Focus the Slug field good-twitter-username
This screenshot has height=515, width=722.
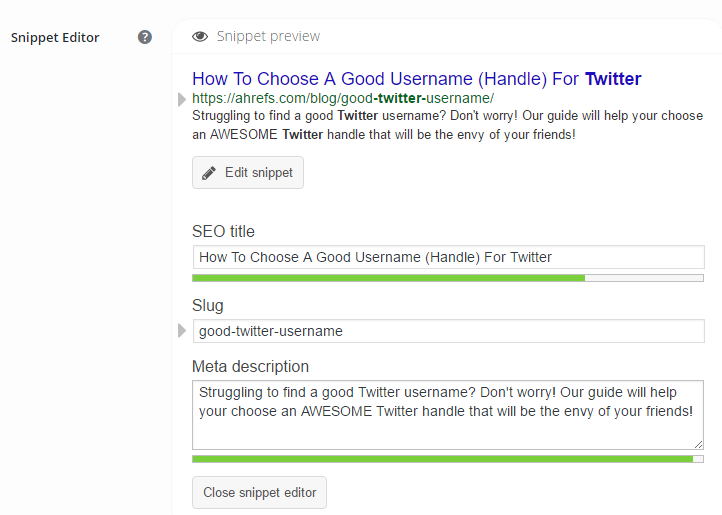coord(448,331)
